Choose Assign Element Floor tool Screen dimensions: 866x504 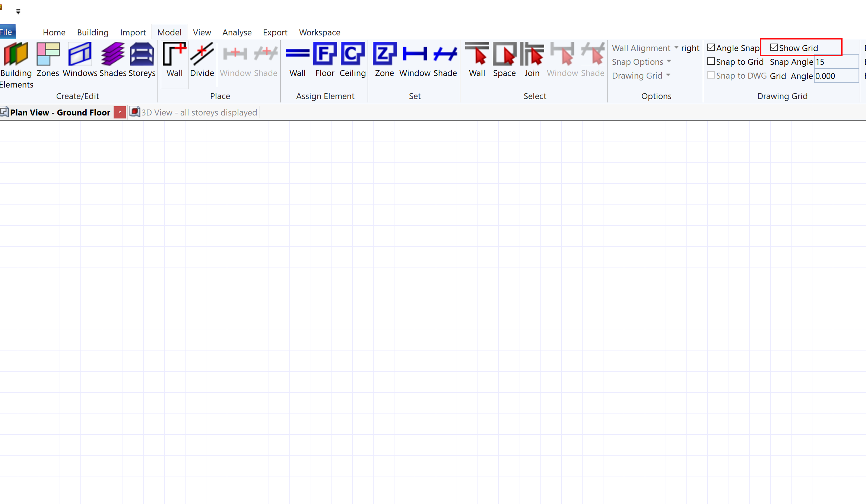(325, 60)
